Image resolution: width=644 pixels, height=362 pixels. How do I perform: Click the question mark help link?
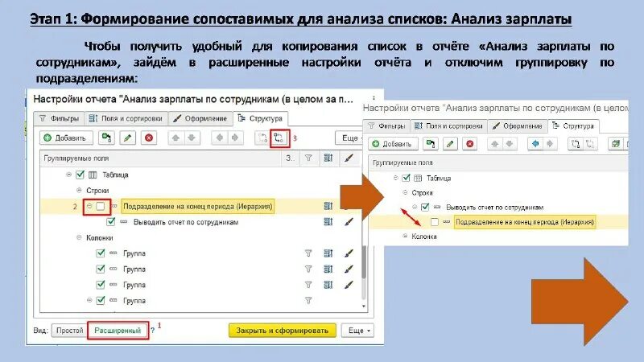click(x=152, y=331)
